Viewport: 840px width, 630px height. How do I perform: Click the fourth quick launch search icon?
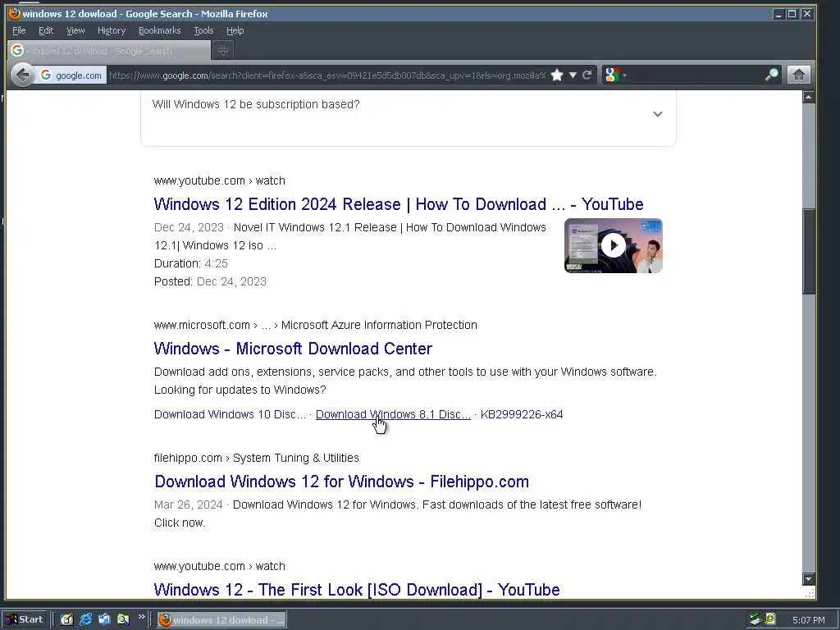point(123,620)
